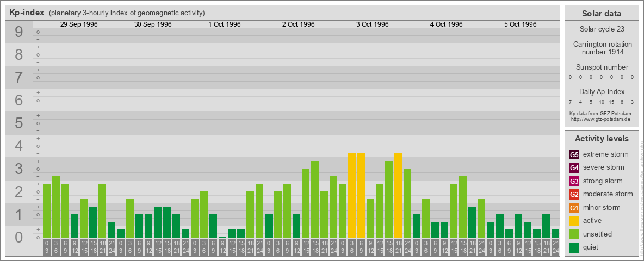The width and height of the screenshot is (644, 261).
Task: Click 'Carrington rotation number 1914' text
Action: point(602,48)
